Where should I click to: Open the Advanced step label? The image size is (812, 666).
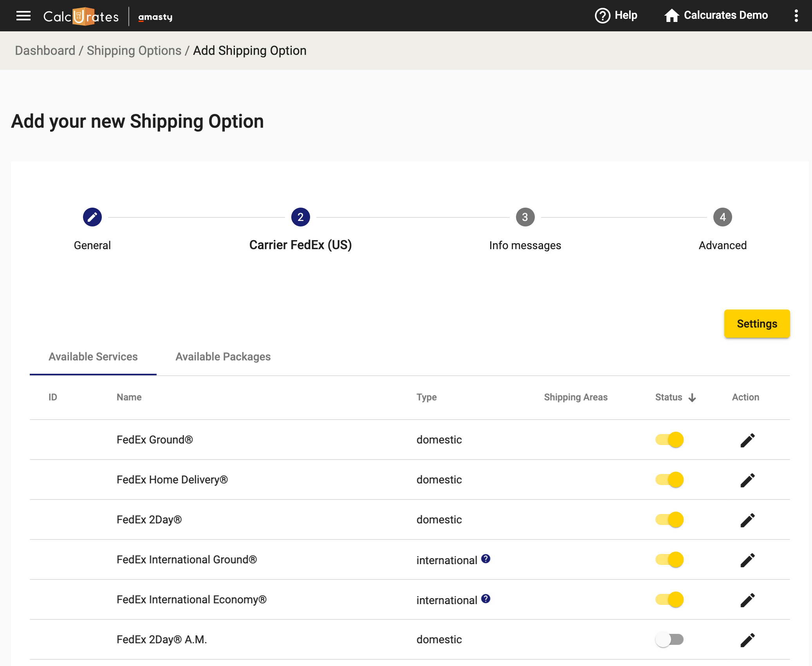pos(723,245)
